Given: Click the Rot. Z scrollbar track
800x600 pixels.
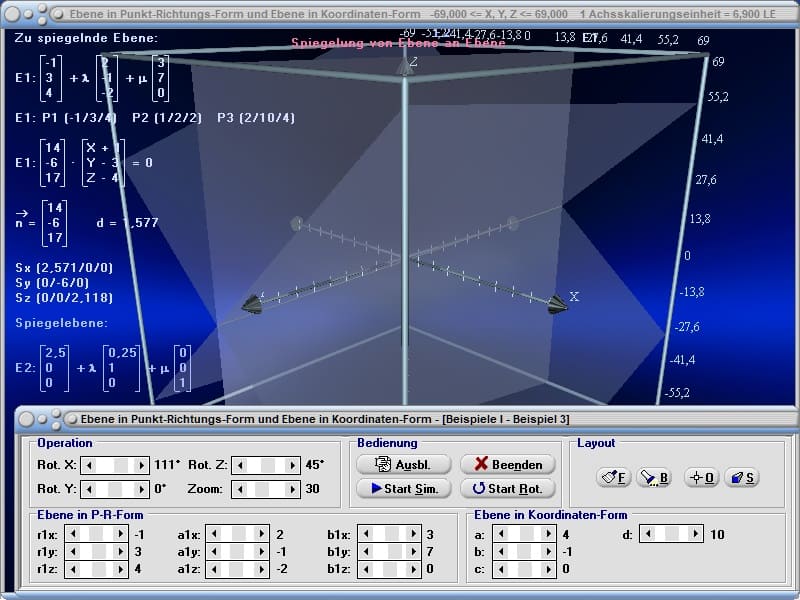Looking at the screenshot, I should (x=266, y=465).
